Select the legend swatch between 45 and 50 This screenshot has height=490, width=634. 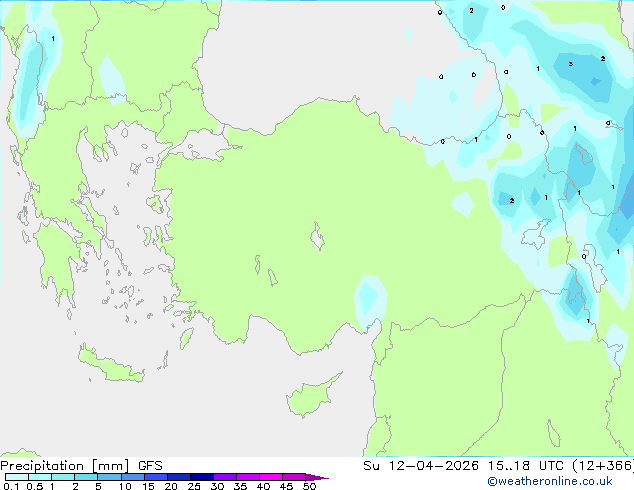pos(294,477)
